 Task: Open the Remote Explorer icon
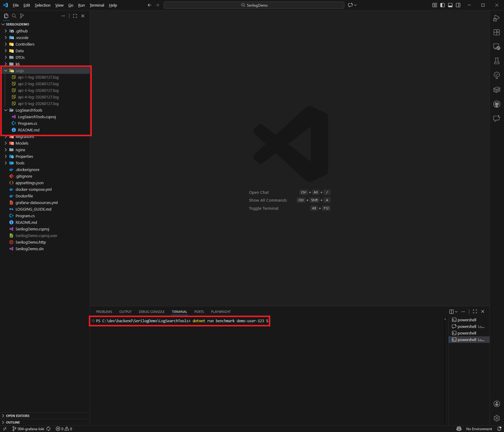(497, 47)
